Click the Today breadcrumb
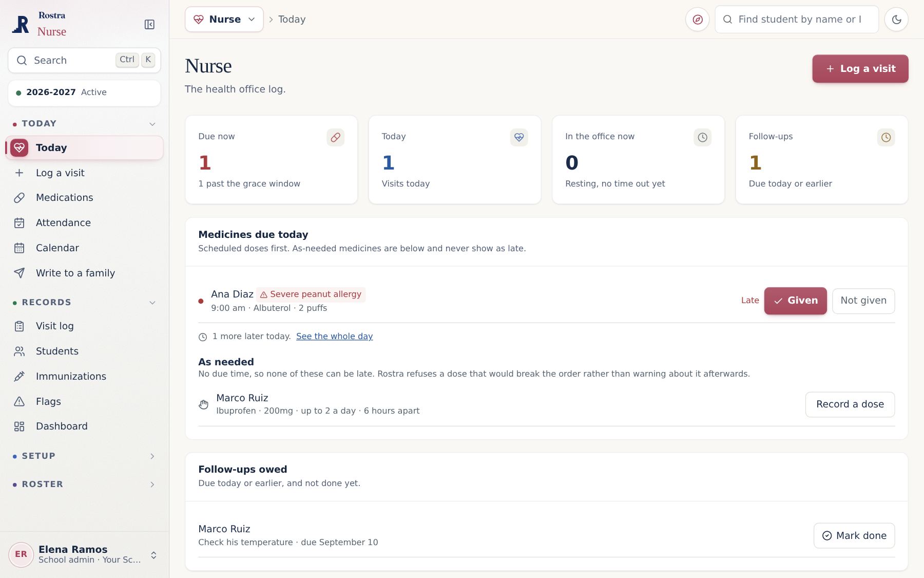The width and height of the screenshot is (924, 578). (x=292, y=20)
